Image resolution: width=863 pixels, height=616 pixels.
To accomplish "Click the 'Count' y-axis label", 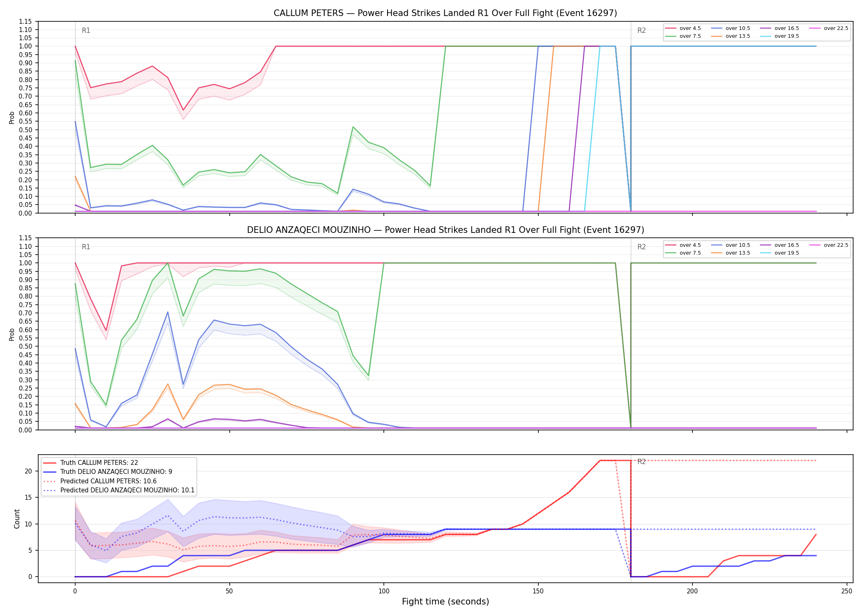I will click(x=17, y=519).
